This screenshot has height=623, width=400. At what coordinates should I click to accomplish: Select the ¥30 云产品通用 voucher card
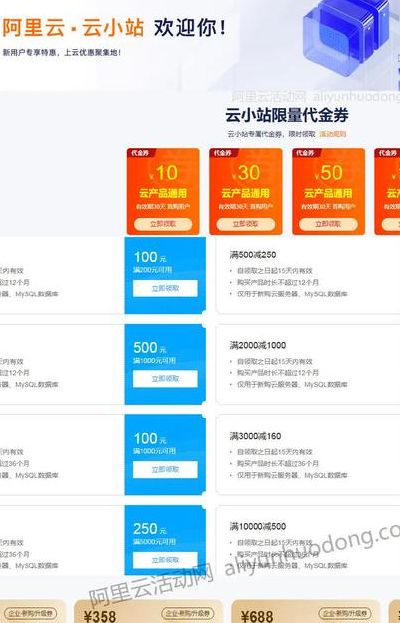coord(246,192)
